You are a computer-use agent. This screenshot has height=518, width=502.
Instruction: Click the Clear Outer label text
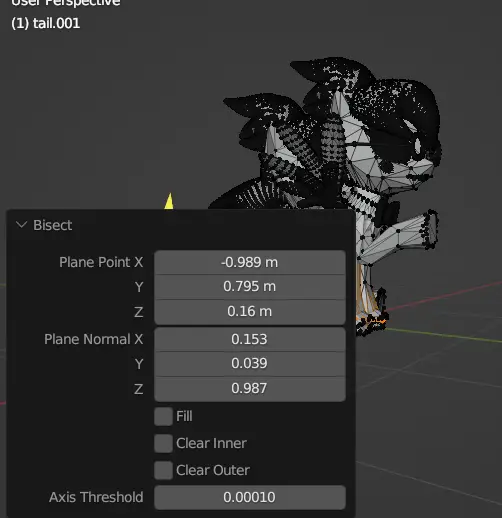(213, 470)
